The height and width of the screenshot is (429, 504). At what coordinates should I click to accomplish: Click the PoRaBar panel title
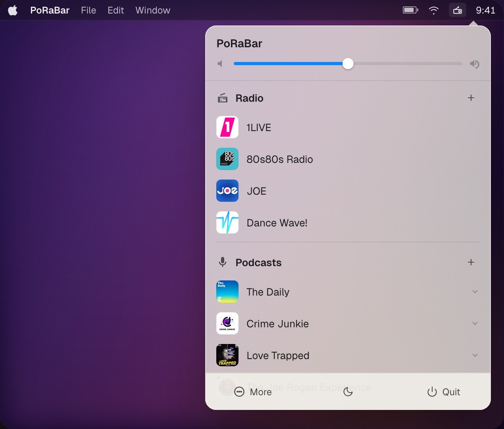click(x=239, y=43)
